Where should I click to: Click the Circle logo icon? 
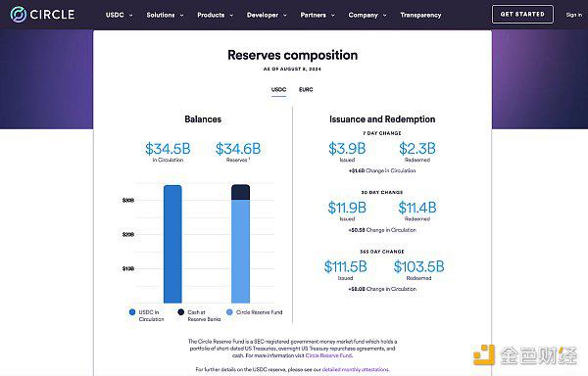[18, 15]
